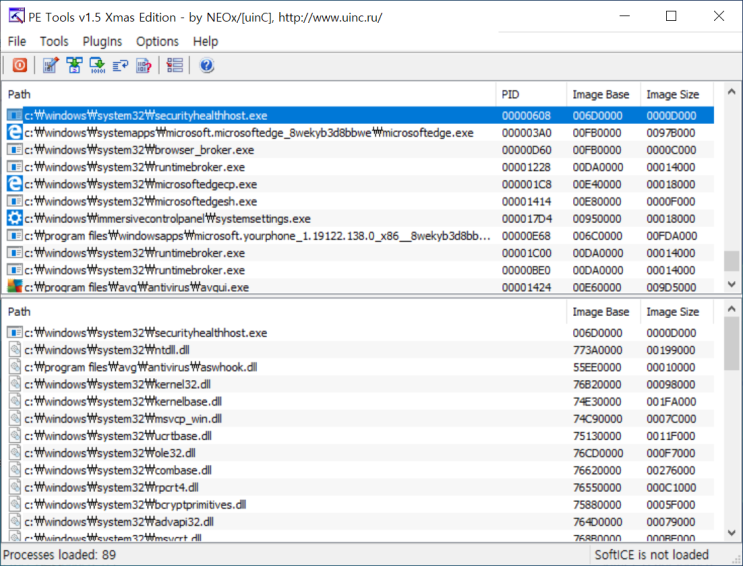Viewport: 743px width, 566px height.
Task: Click the red power icon in toolbar
Action: pyautogui.click(x=20, y=66)
